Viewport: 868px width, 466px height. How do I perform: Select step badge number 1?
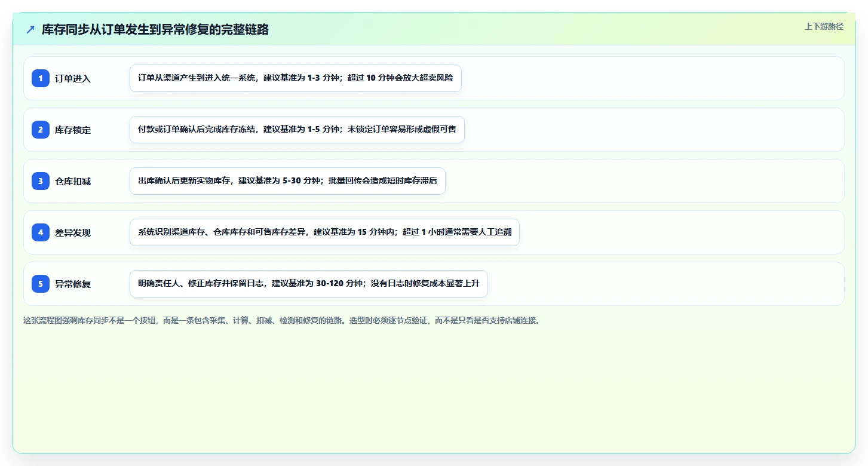tap(41, 78)
